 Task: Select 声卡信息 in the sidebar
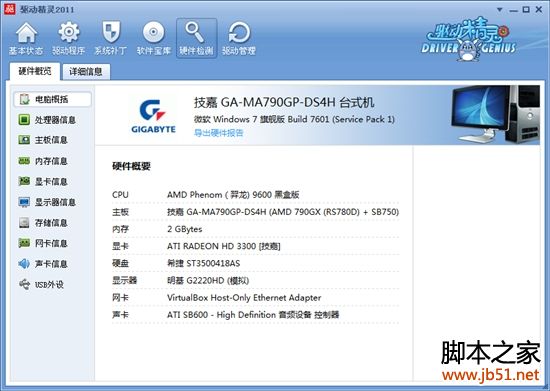pos(51,264)
